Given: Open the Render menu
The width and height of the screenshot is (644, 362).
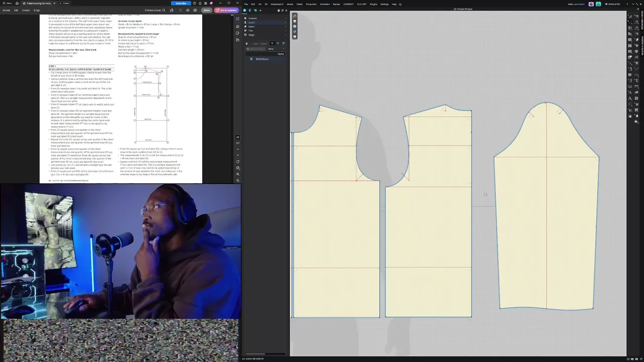Looking at the screenshot, I should tap(337, 4).
